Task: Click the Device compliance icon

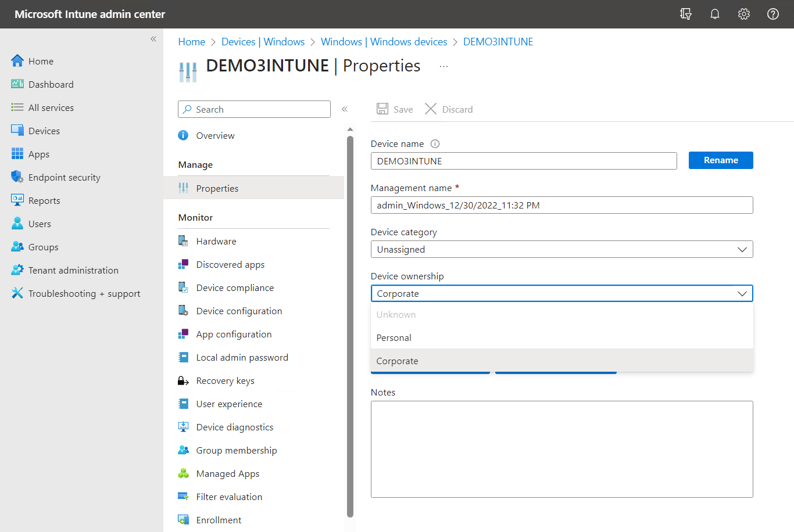Action: 183,287
